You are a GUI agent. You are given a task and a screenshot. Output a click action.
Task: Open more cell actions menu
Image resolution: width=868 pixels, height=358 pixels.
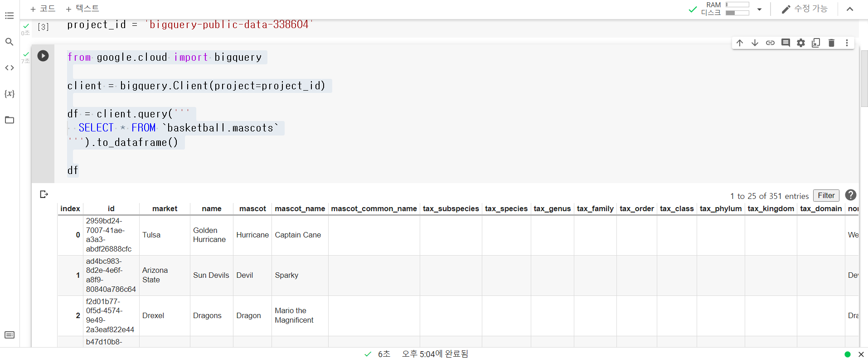click(x=847, y=43)
